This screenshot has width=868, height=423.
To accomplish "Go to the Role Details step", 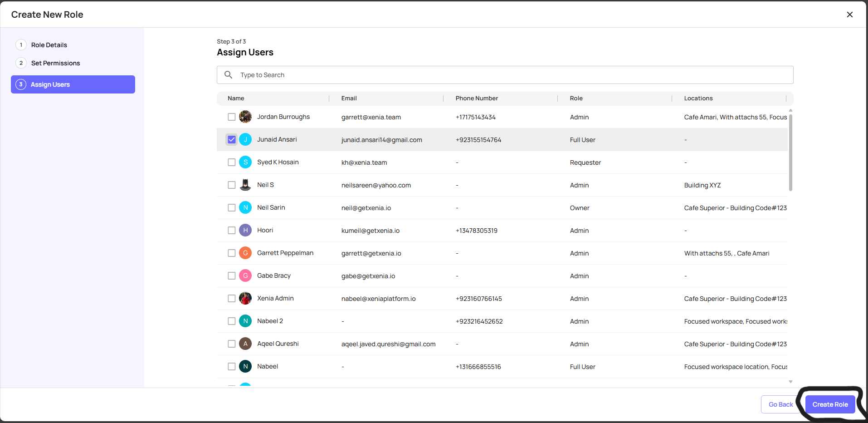I will (x=49, y=45).
